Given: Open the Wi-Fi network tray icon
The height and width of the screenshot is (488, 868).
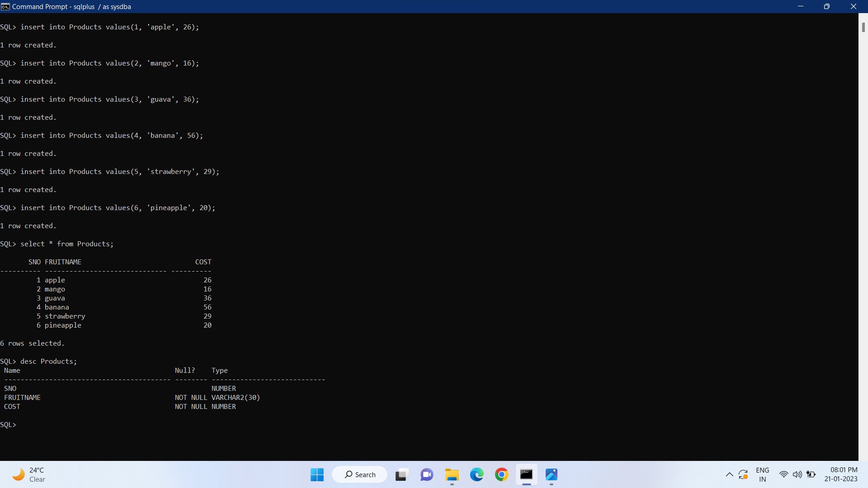Looking at the screenshot, I should pos(783,474).
